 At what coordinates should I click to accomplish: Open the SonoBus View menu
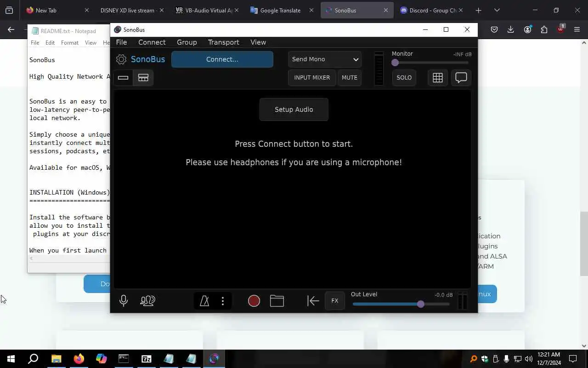(258, 42)
